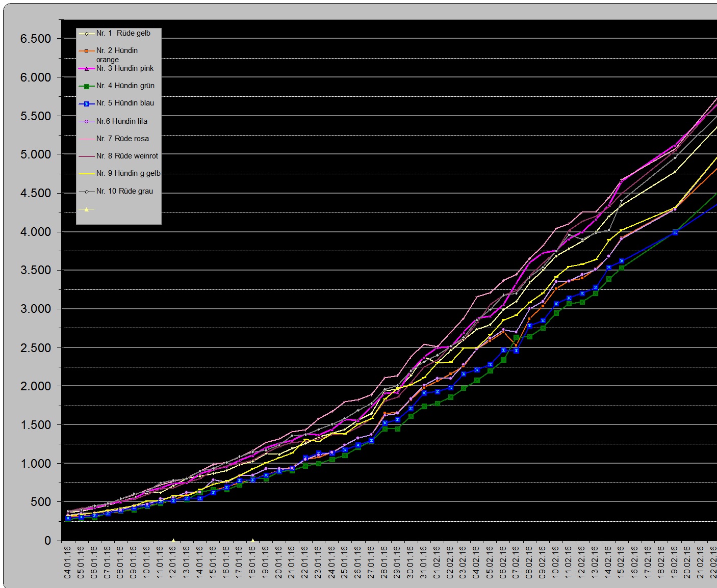Click the grey diamond marker for Nr. 10

pos(87,192)
